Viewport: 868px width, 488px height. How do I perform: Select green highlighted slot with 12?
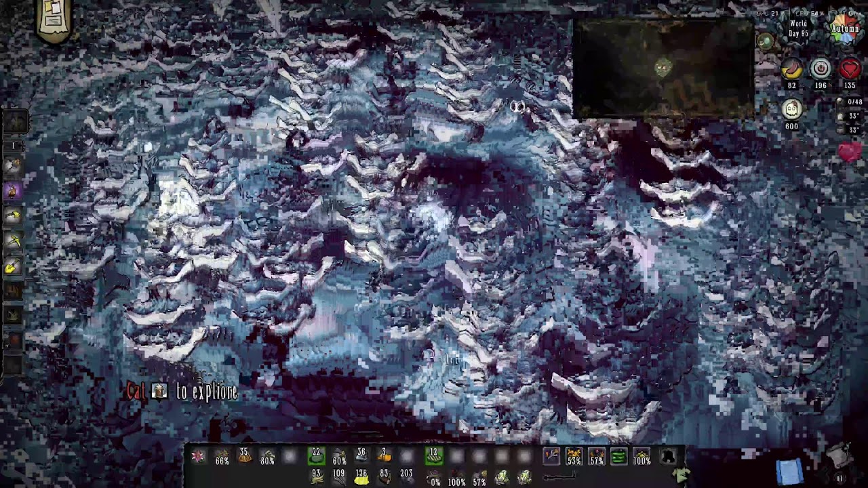[x=433, y=457]
